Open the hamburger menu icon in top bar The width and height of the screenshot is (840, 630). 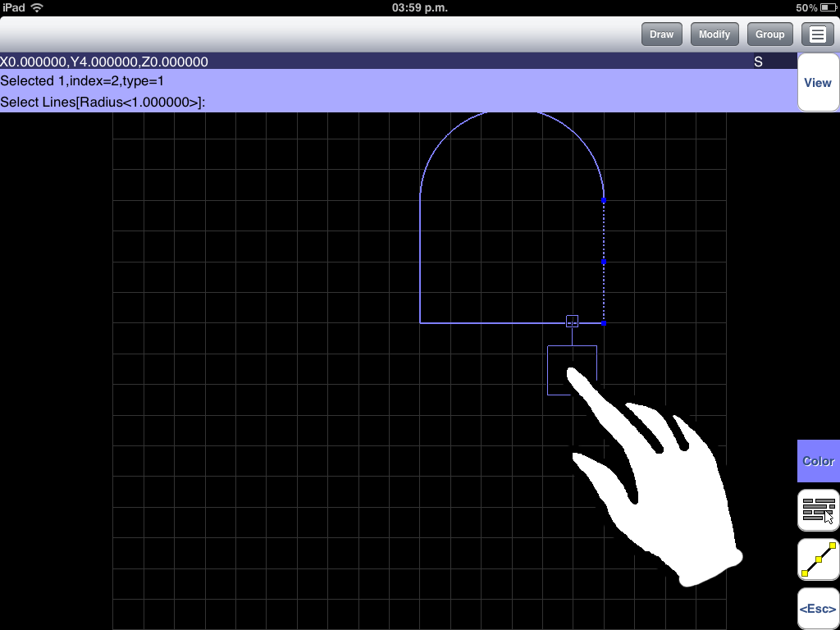(817, 34)
